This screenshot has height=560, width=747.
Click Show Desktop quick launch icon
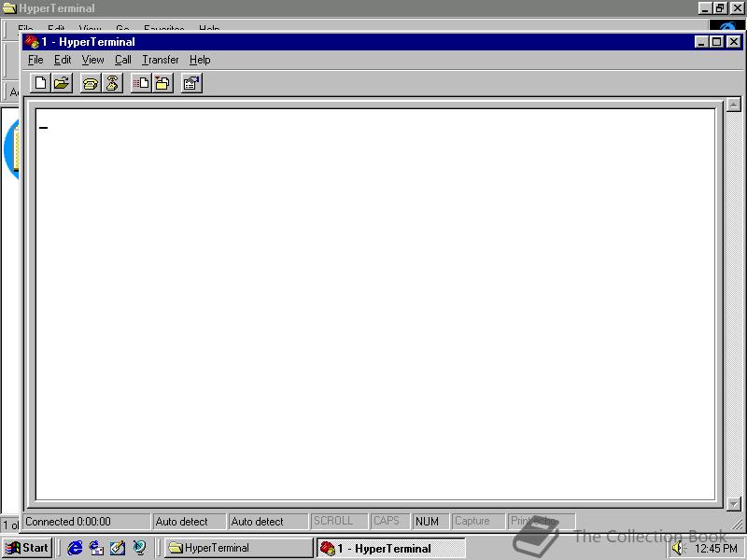click(x=118, y=548)
